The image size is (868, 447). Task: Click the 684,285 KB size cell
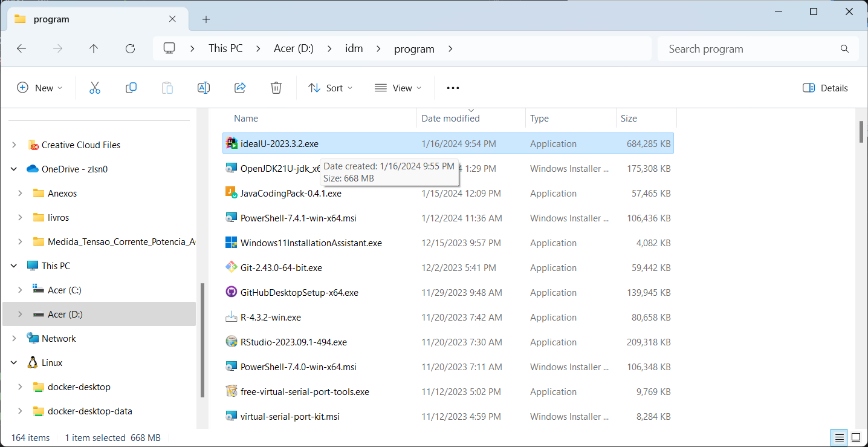[x=649, y=144]
